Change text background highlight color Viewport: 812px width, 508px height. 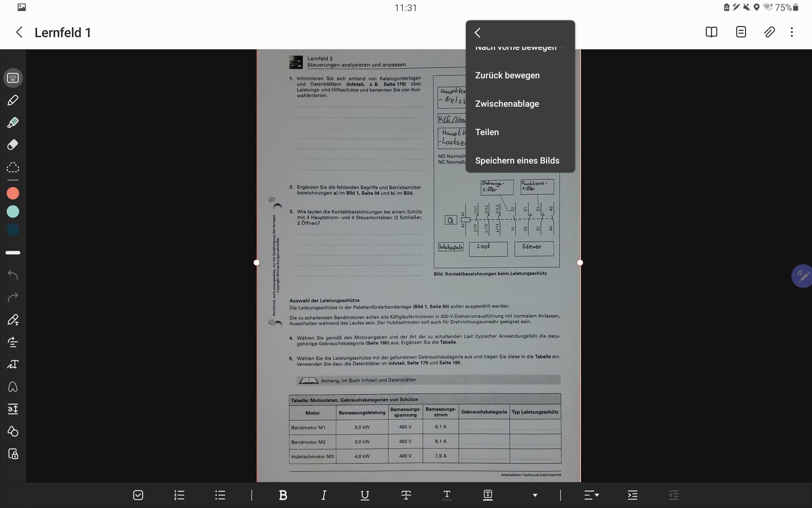tap(488, 495)
